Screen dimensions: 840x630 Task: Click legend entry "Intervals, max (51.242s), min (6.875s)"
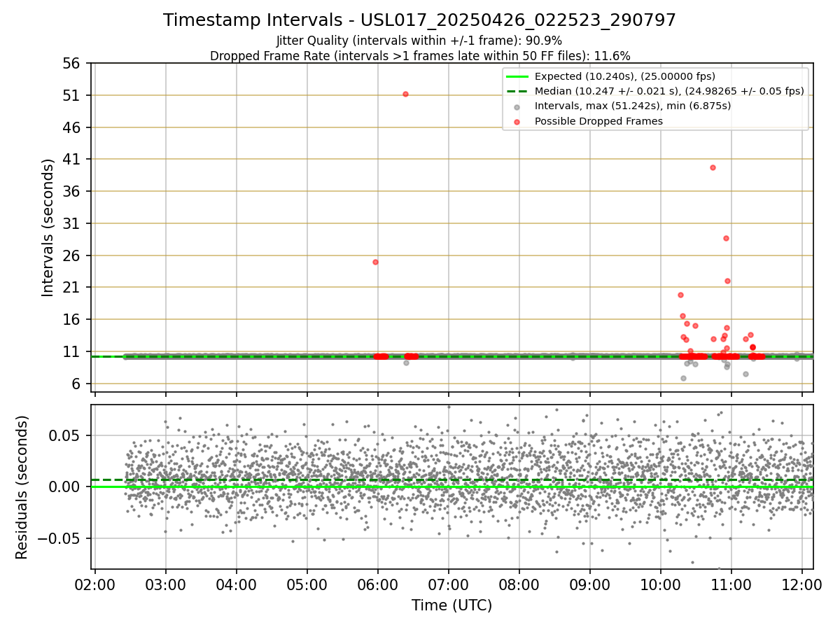click(633, 106)
